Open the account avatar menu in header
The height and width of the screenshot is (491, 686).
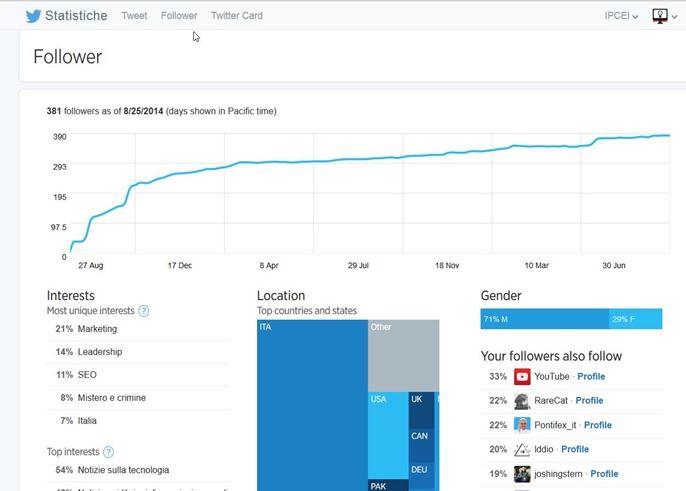click(665, 16)
